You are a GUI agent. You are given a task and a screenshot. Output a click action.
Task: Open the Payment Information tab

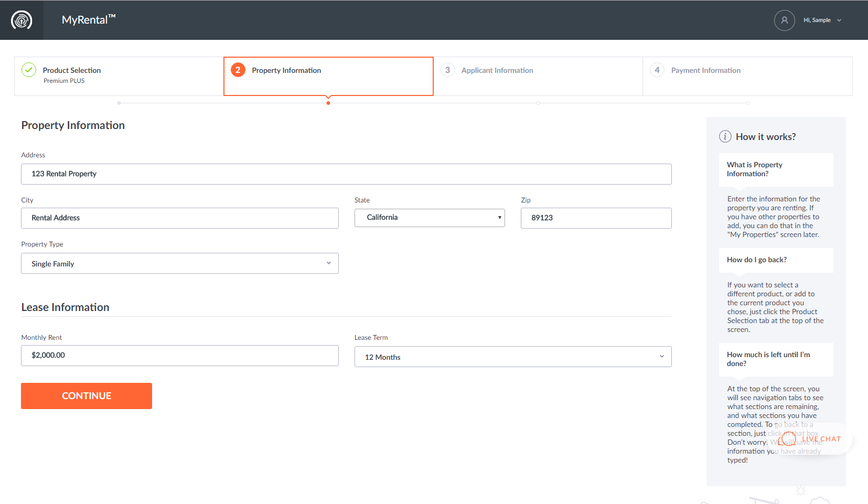coord(705,70)
